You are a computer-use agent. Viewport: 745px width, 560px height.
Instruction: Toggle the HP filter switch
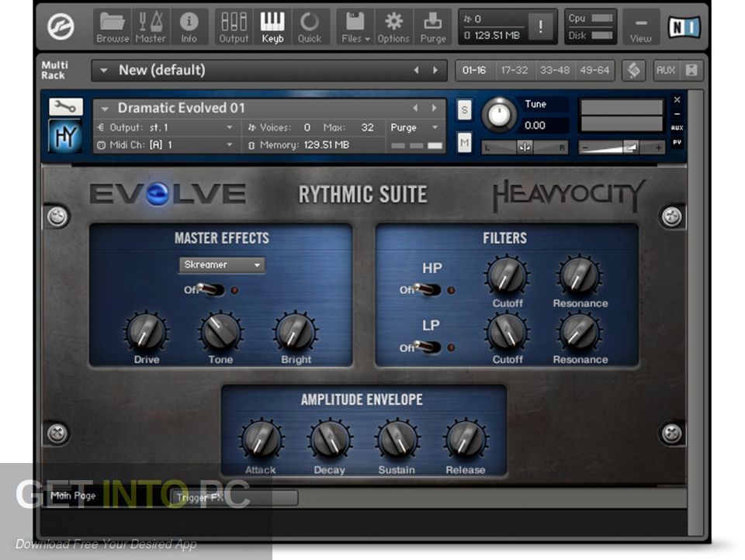click(427, 289)
